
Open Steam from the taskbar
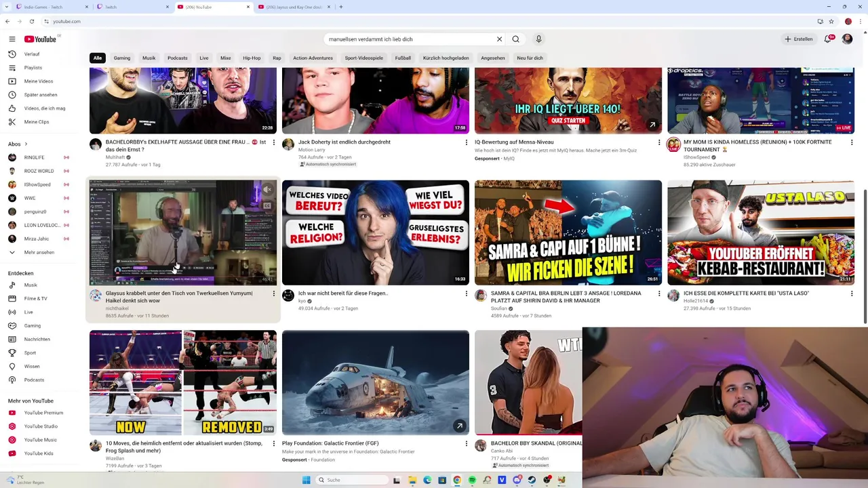(x=532, y=480)
